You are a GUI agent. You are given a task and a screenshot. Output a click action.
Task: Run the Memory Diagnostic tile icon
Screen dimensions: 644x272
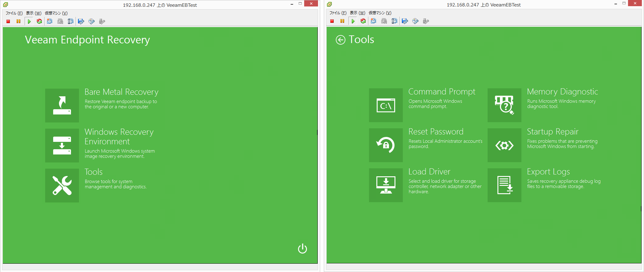coord(505,105)
